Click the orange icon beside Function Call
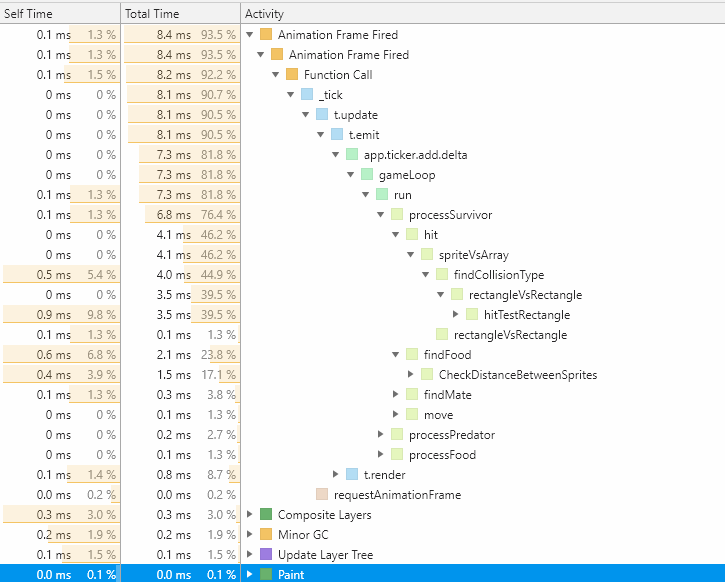This screenshot has width=725, height=582. pyautogui.click(x=292, y=75)
